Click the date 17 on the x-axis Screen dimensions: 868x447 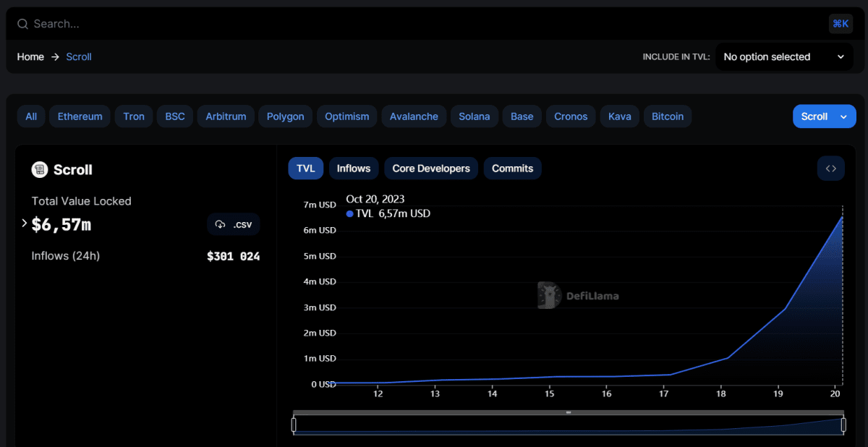[664, 394]
